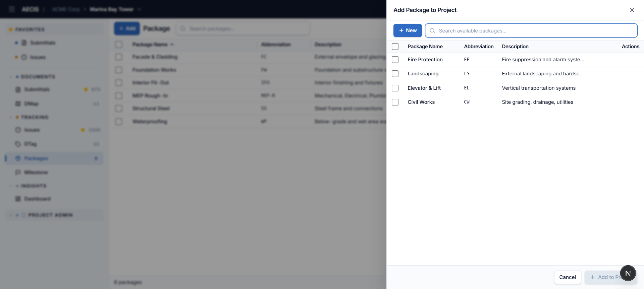Viewport: 644px width, 289px height.
Task: Click the External landscaping description text
Action: tap(543, 74)
